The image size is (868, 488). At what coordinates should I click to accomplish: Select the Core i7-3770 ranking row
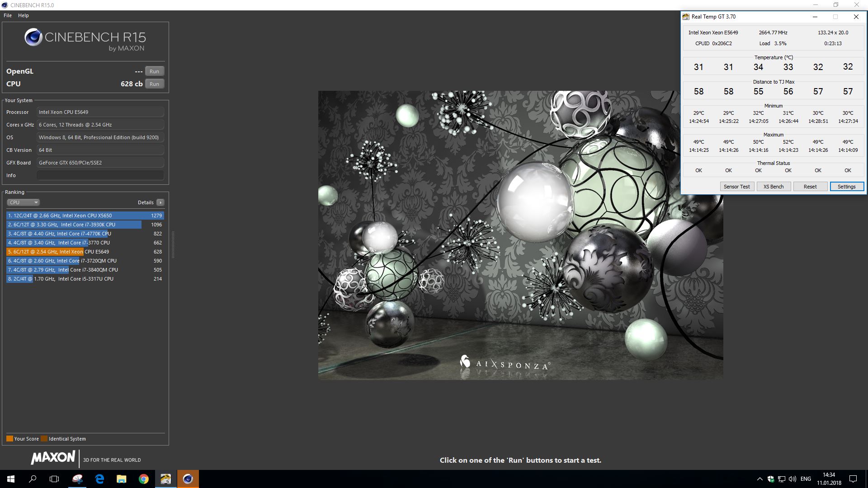pos(85,243)
